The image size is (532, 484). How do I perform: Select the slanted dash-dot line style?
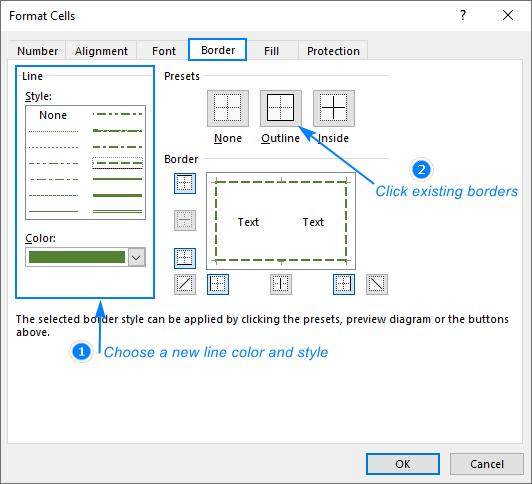117,130
